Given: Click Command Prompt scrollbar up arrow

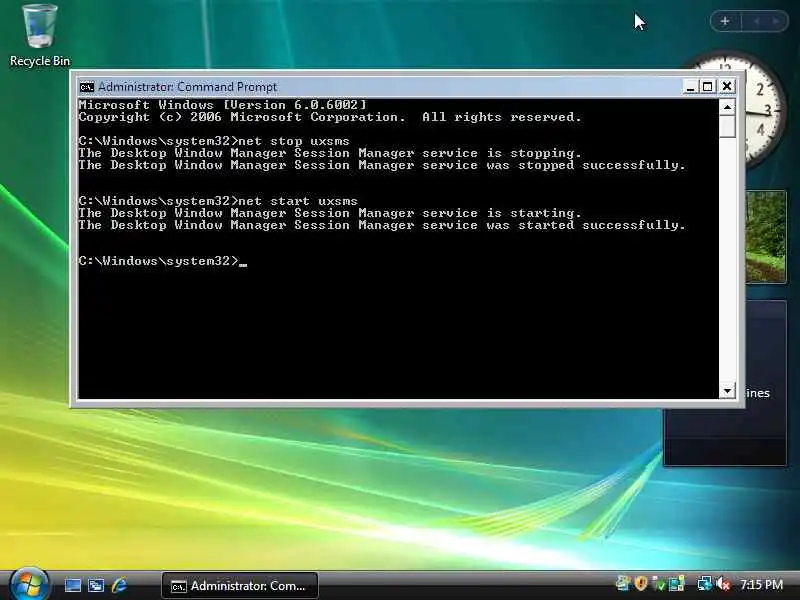Looking at the screenshot, I should point(727,107).
